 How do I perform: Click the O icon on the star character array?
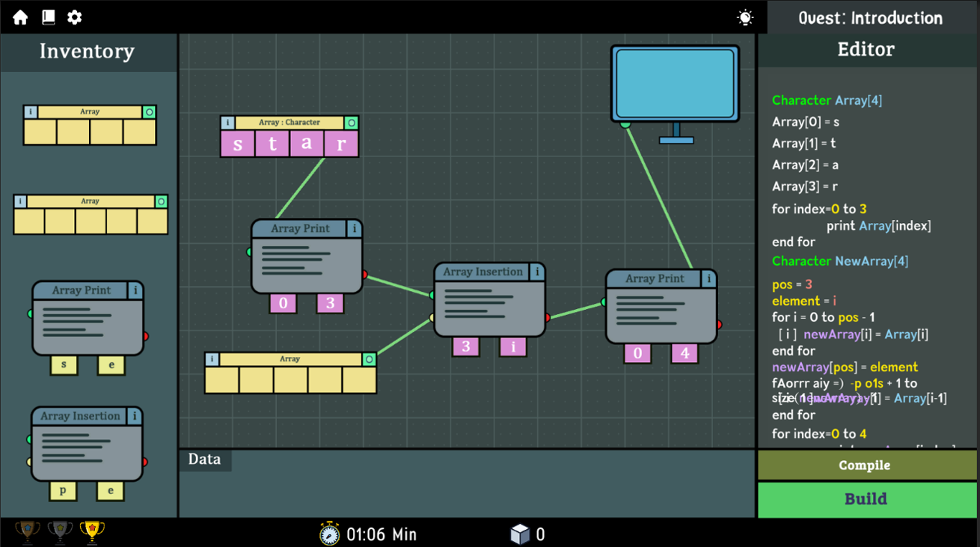click(x=351, y=122)
